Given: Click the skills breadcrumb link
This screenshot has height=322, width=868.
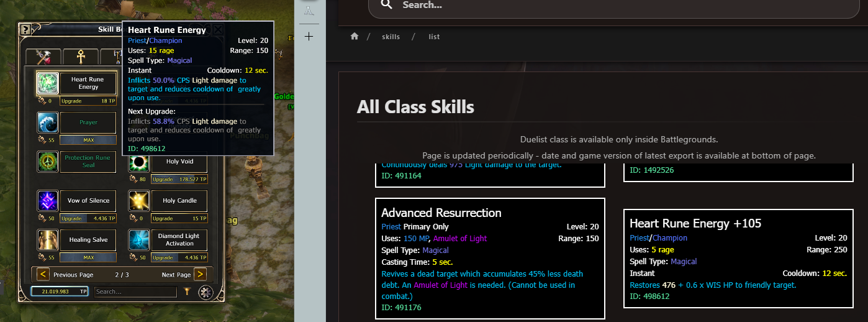Looking at the screenshot, I should tap(391, 37).
